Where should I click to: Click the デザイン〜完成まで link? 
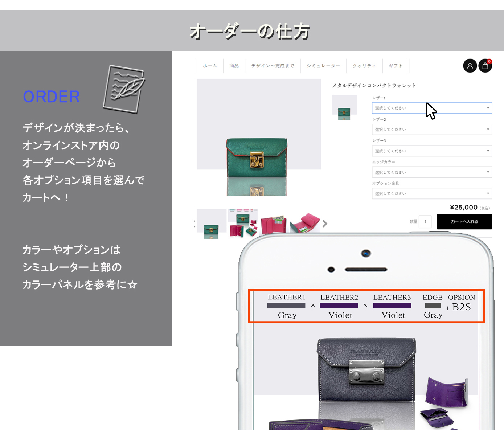coord(273,66)
